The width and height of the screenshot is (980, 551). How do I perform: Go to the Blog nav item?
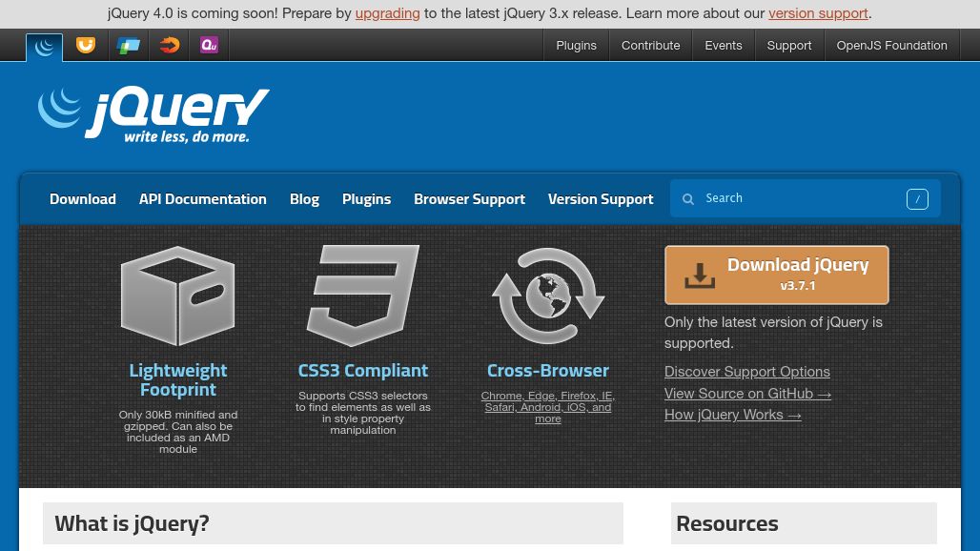304,199
